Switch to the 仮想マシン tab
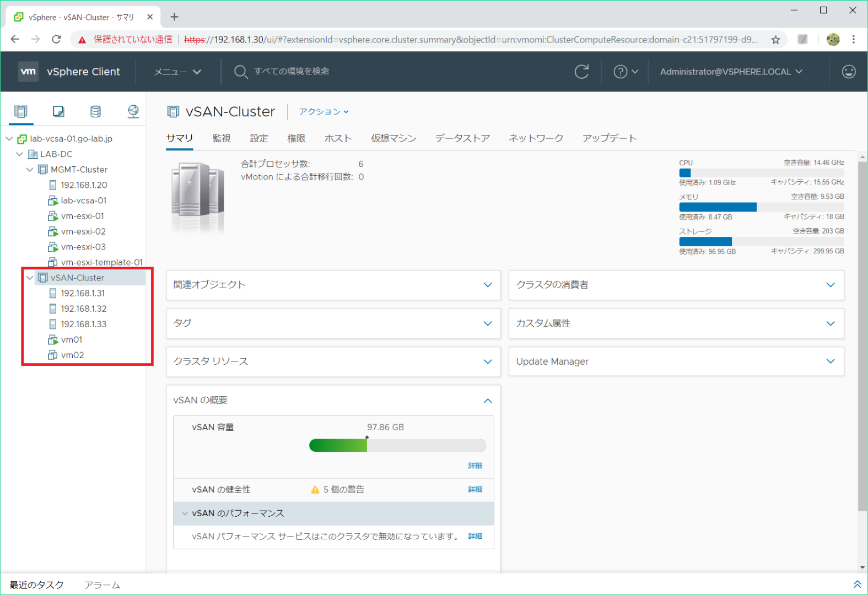 393,138
